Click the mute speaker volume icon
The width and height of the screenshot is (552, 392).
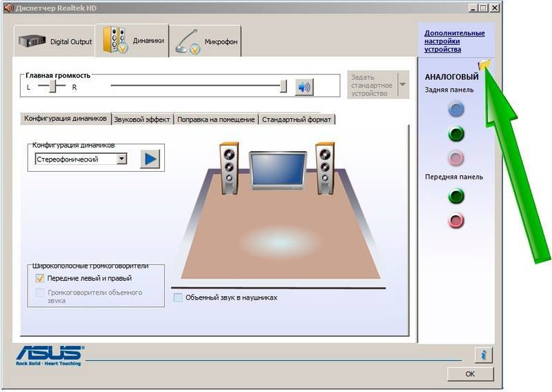point(304,86)
